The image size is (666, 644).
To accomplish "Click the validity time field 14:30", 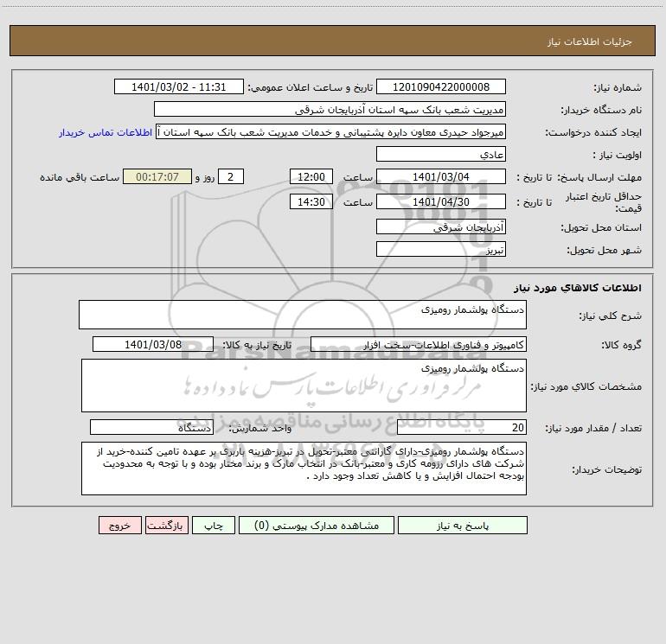I will tap(311, 202).
